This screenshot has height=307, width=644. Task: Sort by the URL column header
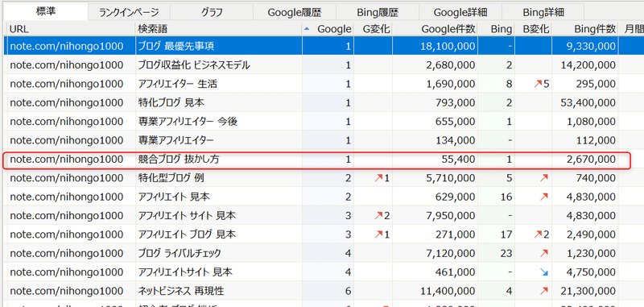[x=72, y=29]
